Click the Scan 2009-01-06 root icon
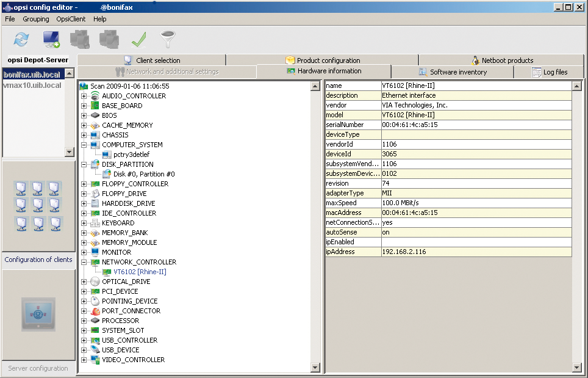Viewport: 588px width, 378px height. tap(84, 86)
